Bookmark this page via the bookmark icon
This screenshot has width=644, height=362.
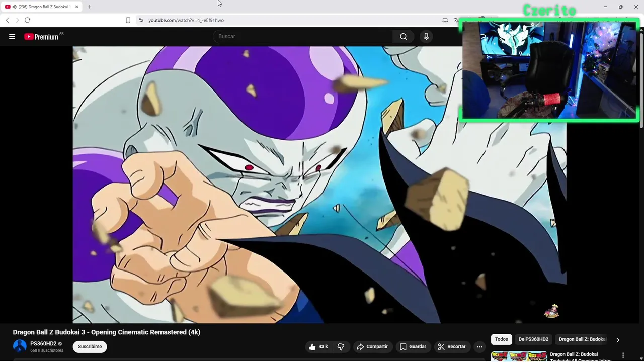pyautogui.click(x=128, y=20)
